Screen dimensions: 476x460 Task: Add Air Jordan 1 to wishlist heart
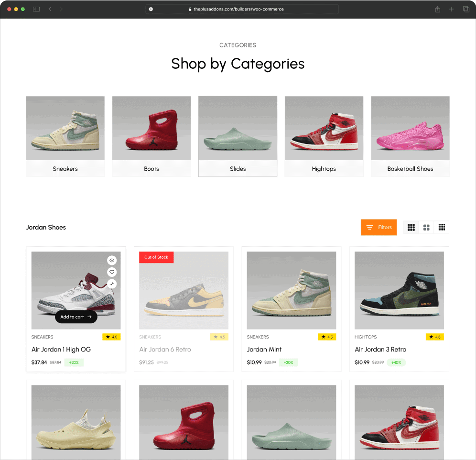click(112, 272)
